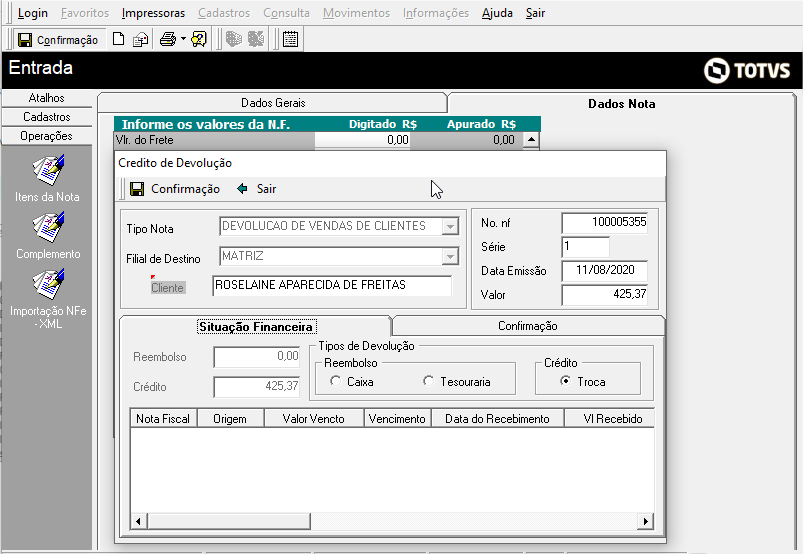
Task: Click the Data Emissão field
Action: (x=605, y=271)
